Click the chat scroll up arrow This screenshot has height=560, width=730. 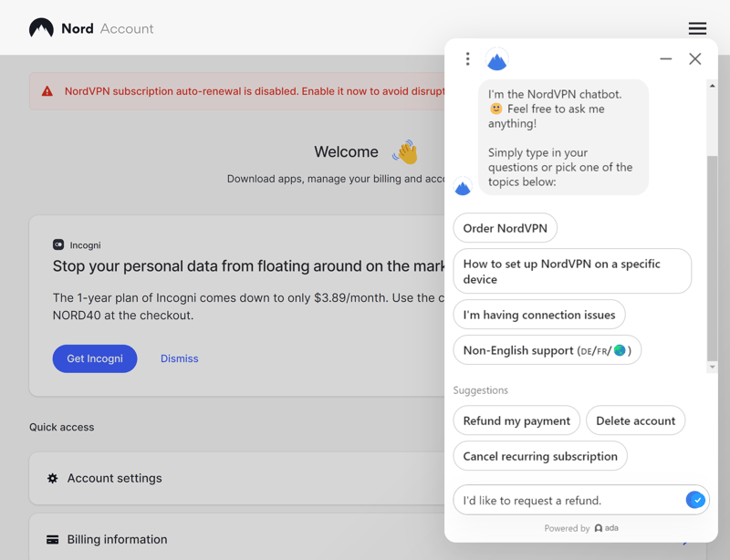(713, 86)
